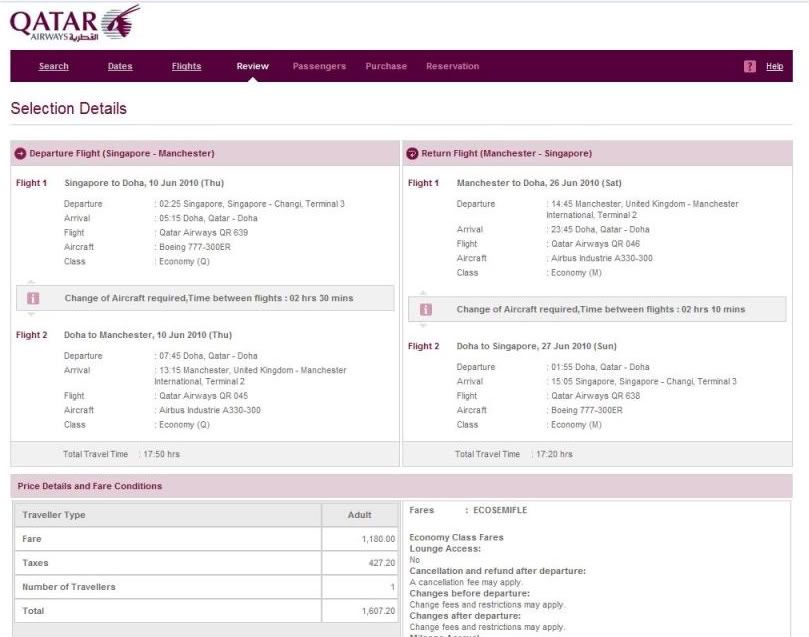Click fare code ECOSEMIFLE
809x637 pixels.
click(500, 510)
